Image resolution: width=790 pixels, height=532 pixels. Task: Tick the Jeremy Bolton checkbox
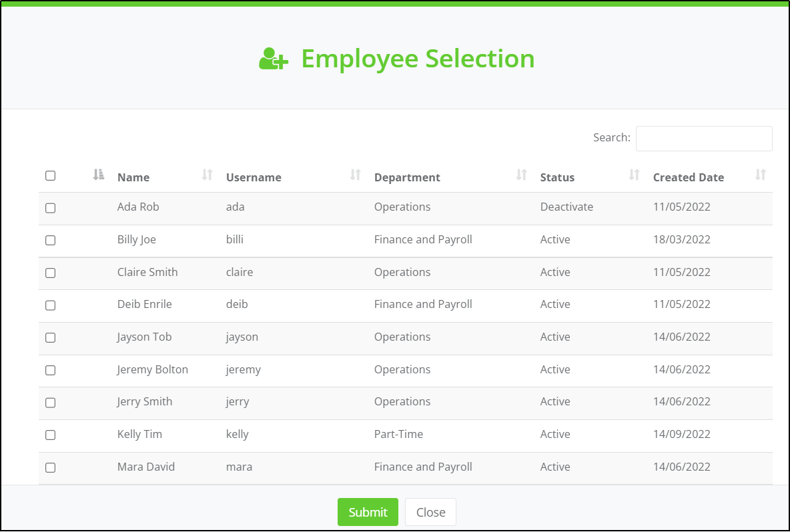[51, 371]
